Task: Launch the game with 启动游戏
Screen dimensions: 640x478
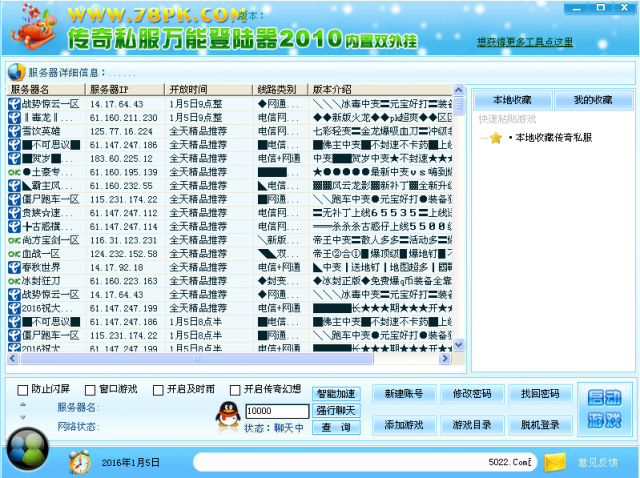Action: click(x=604, y=409)
